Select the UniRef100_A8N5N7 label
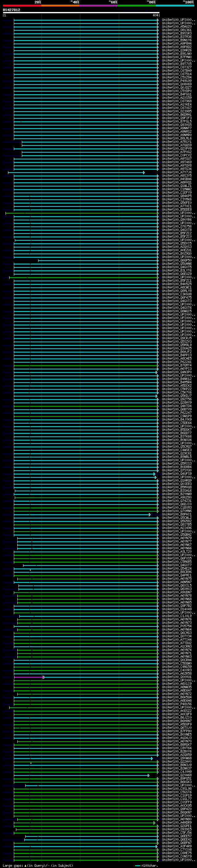This screenshot has width=197, height=868. point(177,582)
